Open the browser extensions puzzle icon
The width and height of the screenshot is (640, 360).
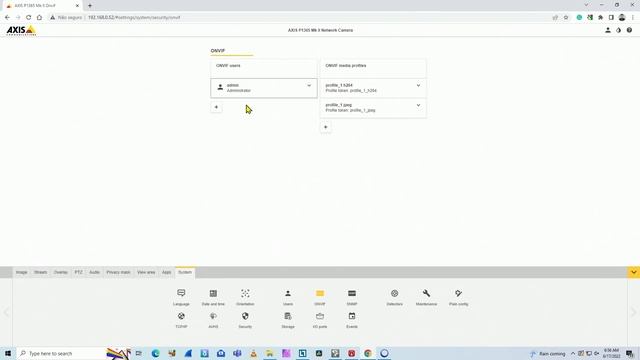click(600, 18)
